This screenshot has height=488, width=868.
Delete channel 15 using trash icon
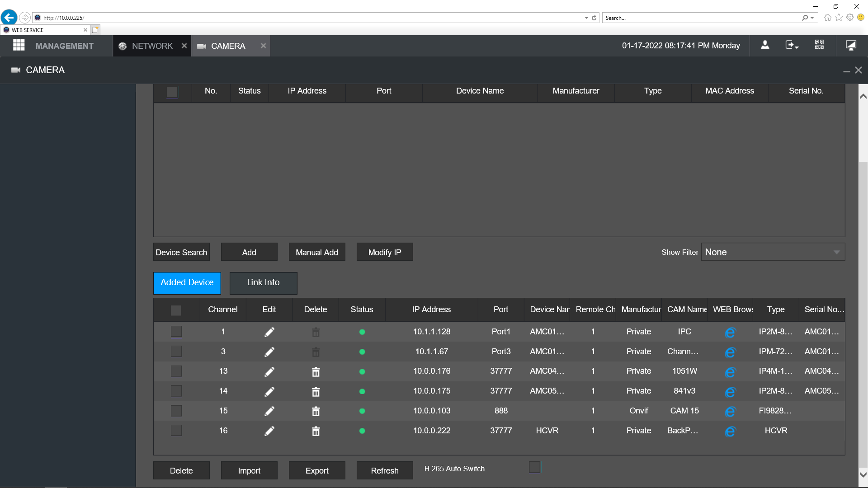coord(316,411)
